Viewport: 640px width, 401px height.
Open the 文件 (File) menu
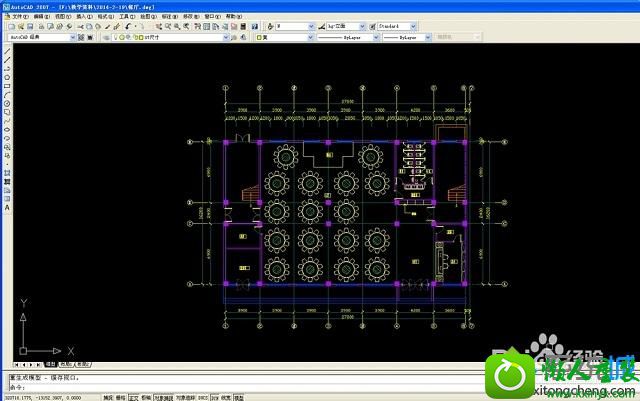pyautogui.click(x=20, y=16)
